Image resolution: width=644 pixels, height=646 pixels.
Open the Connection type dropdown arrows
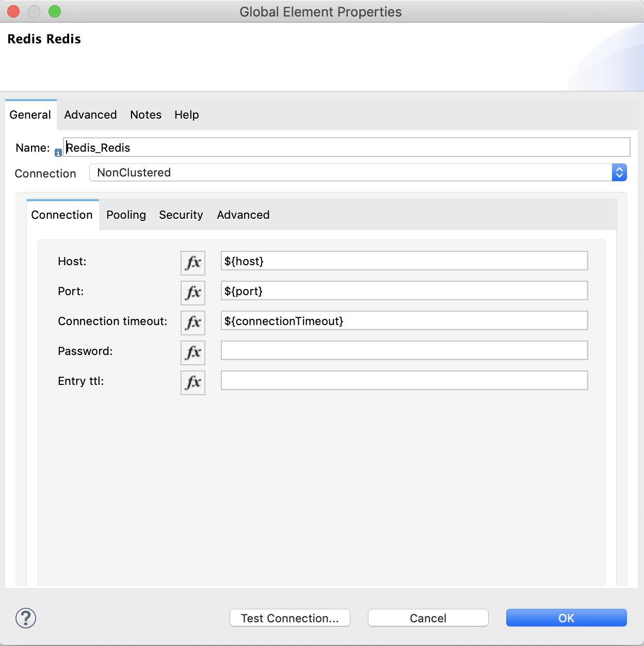tap(619, 172)
